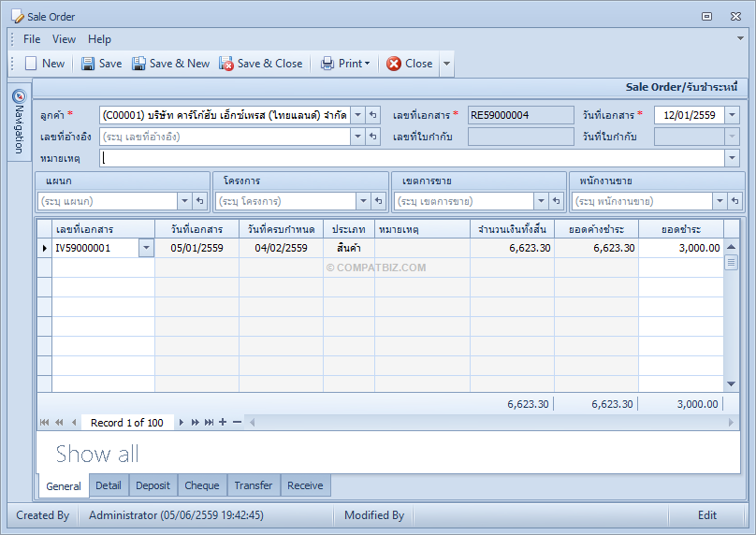Reset the sales area (เขตการขาย) field button

pos(557,201)
